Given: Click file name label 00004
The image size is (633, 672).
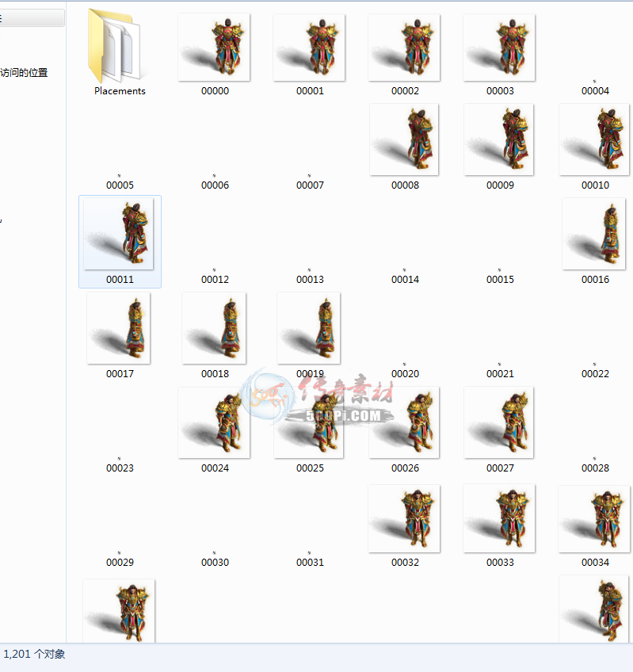Looking at the screenshot, I should coord(595,91).
